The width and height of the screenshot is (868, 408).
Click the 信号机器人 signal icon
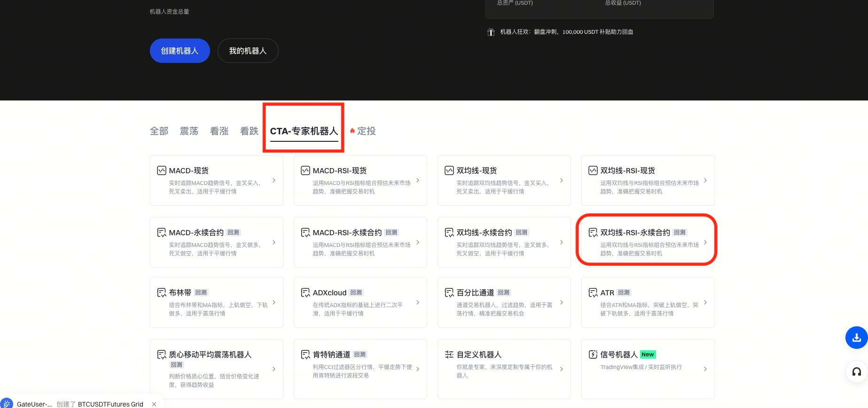pyautogui.click(x=593, y=354)
